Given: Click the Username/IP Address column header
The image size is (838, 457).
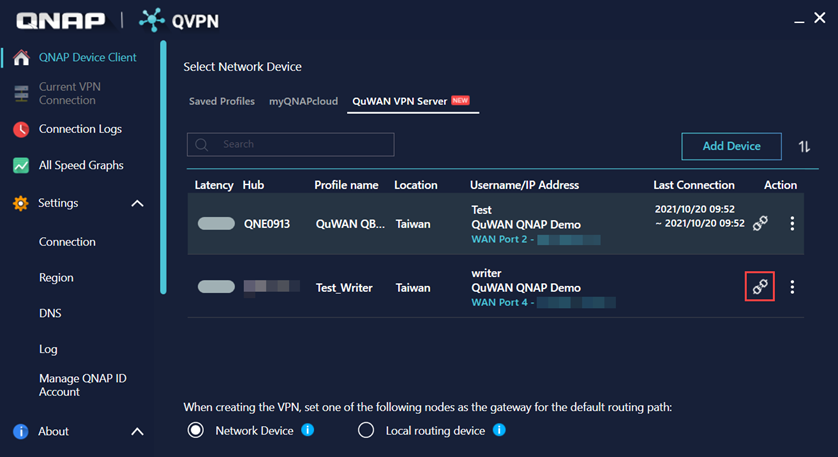Looking at the screenshot, I should 524,185.
